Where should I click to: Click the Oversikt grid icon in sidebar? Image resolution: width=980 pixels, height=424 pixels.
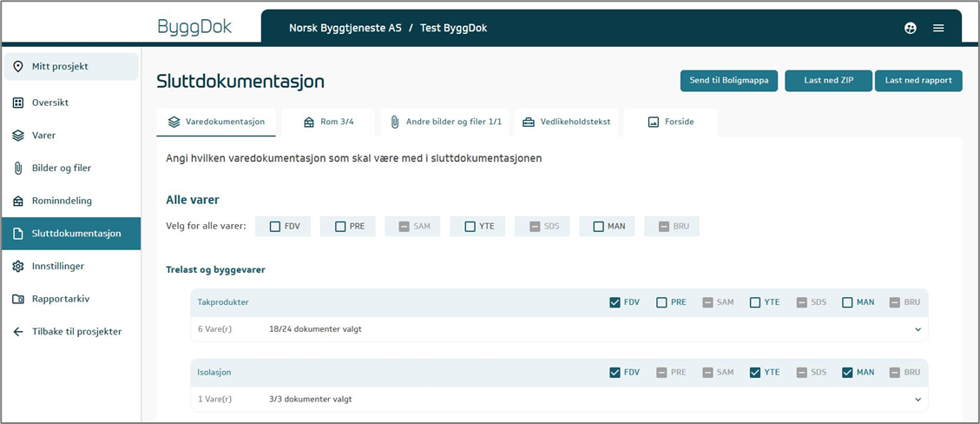pos(18,103)
